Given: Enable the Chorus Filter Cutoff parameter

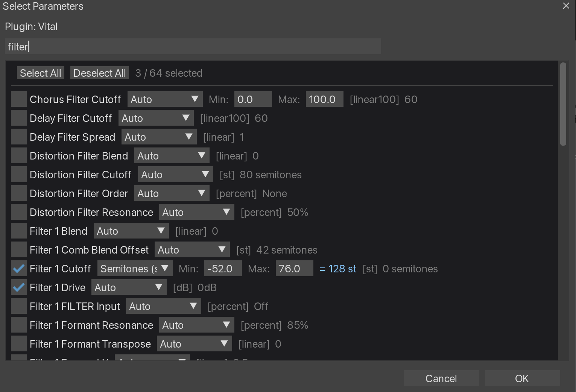Looking at the screenshot, I should click(19, 99).
